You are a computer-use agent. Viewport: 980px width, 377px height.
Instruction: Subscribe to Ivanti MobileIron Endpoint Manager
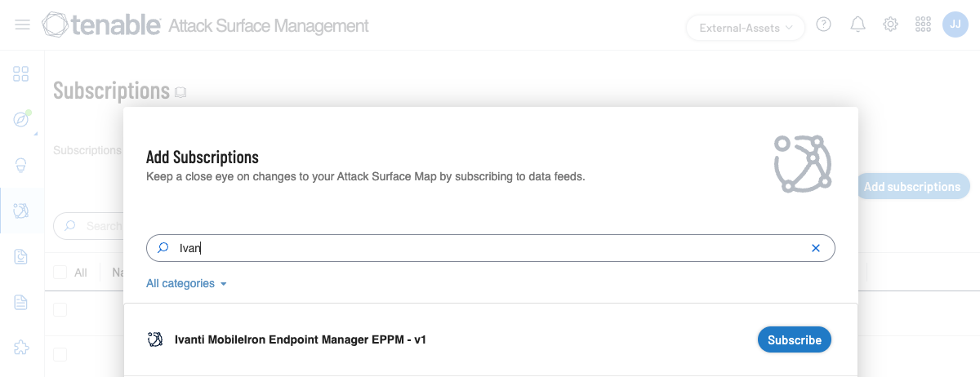[795, 339]
